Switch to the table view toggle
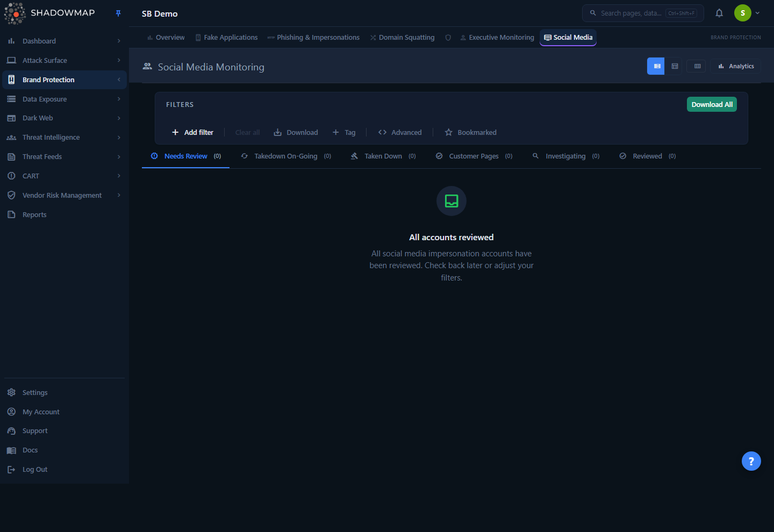 pos(675,66)
